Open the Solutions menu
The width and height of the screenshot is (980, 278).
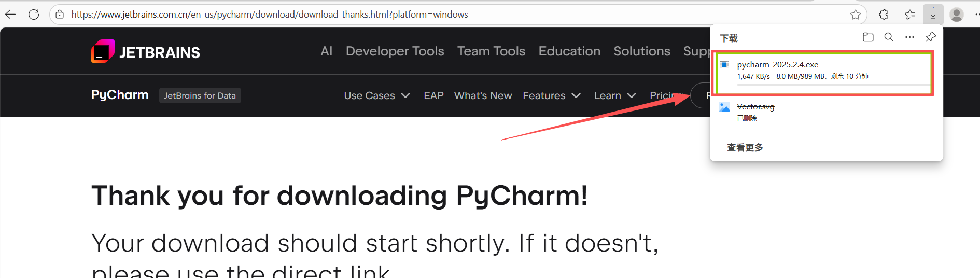click(x=642, y=51)
